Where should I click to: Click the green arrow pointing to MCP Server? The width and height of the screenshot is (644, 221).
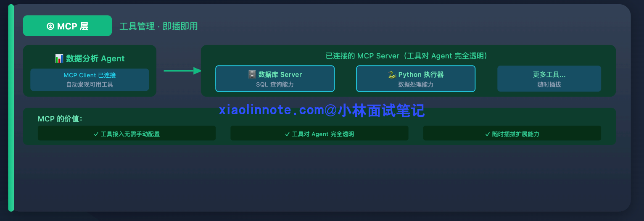(x=182, y=71)
